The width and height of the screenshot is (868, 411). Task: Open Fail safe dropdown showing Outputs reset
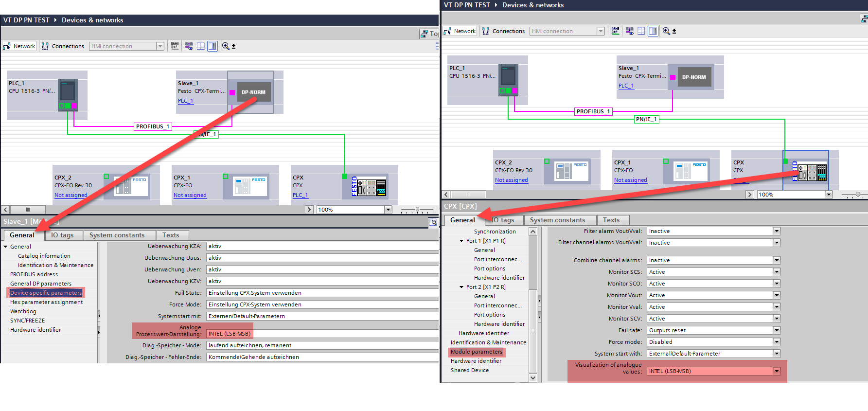(777, 330)
